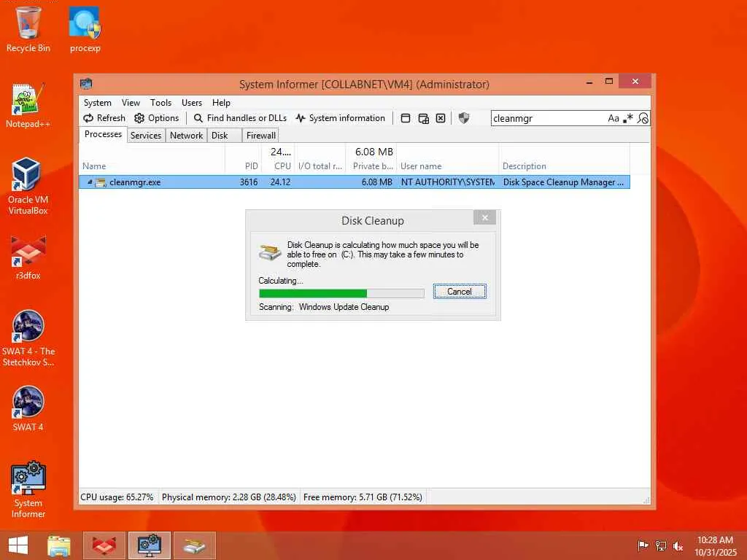Click the find window toolbar icon

pos(406,118)
